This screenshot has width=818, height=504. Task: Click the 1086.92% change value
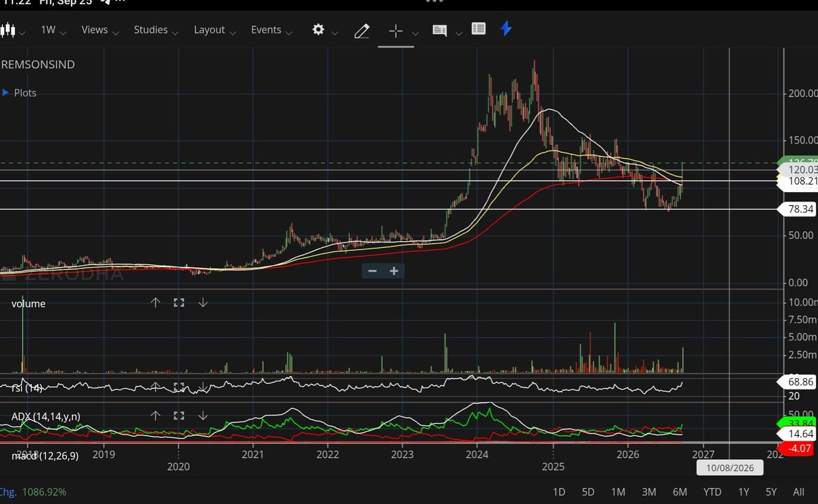pos(44,492)
